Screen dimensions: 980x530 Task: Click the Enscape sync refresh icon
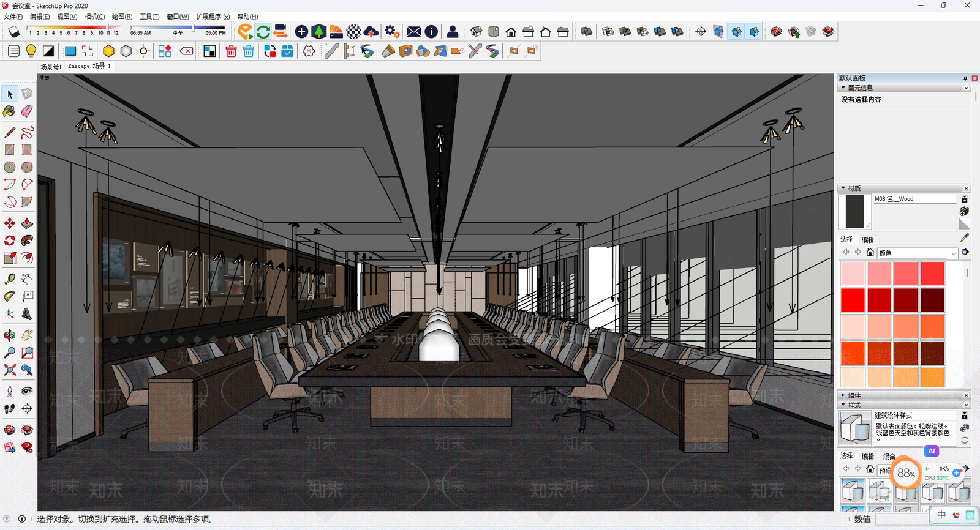pos(263,32)
